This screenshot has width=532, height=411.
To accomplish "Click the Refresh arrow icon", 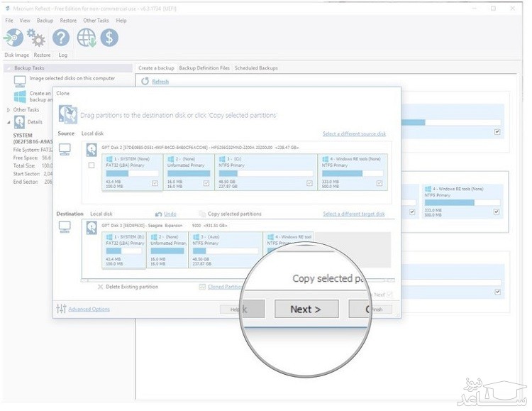I will [x=145, y=82].
